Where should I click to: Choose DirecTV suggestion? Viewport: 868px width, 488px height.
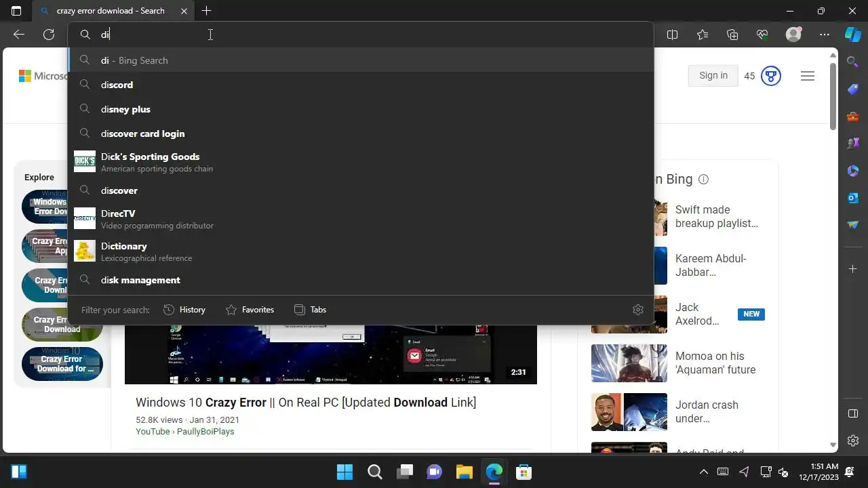[361, 219]
